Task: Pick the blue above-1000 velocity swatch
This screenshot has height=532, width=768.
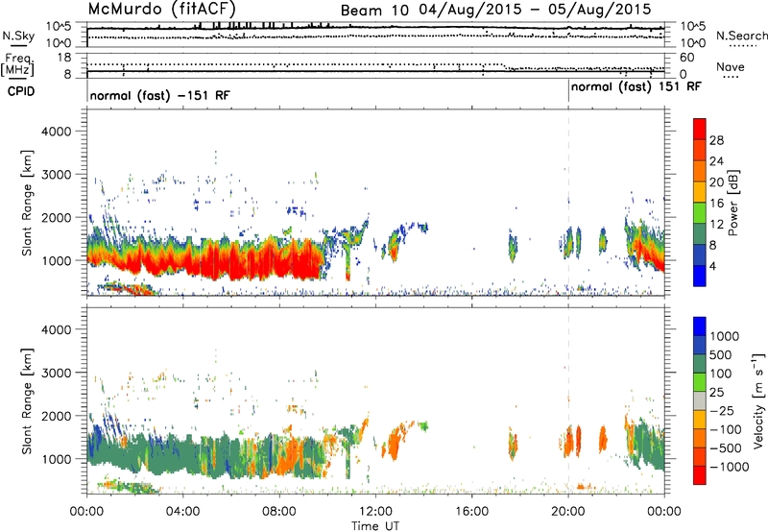Action: [x=700, y=326]
